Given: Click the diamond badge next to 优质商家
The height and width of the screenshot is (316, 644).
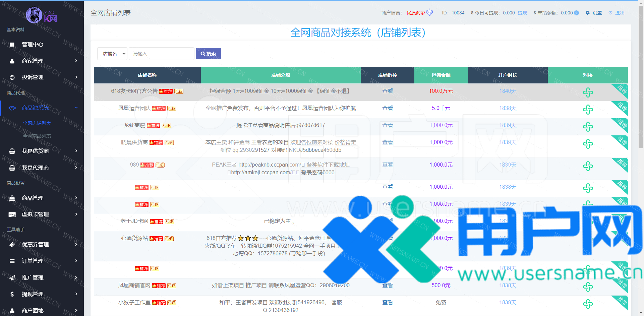Looking at the screenshot, I should click(429, 13).
